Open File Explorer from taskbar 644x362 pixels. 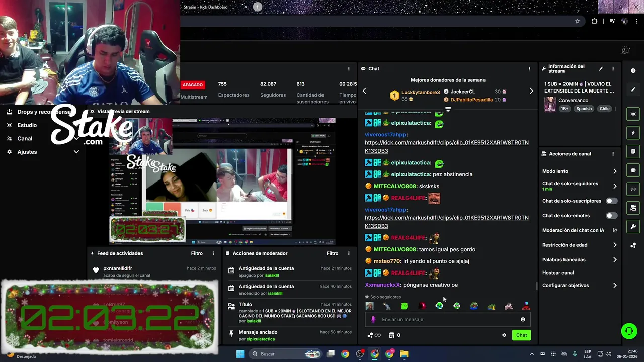pyautogui.click(x=404, y=354)
